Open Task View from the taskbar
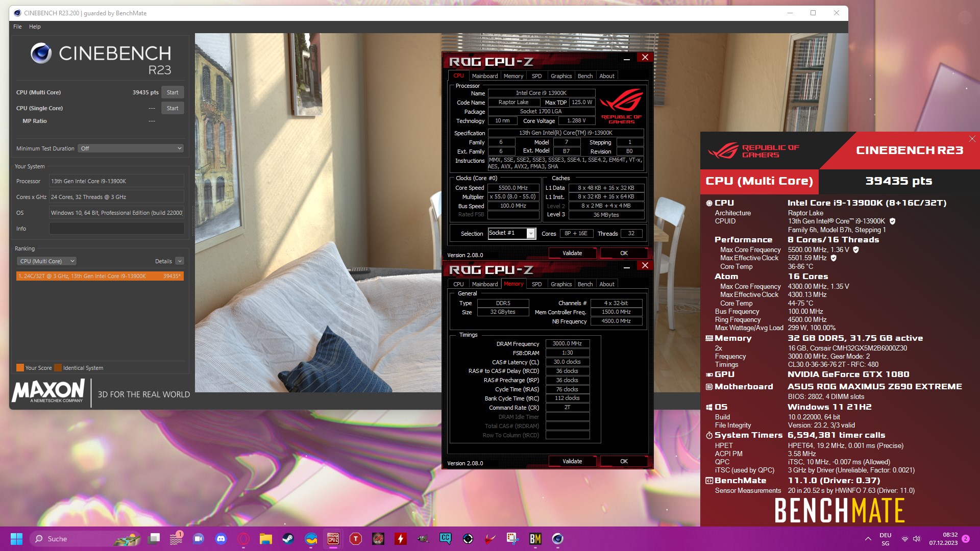Screen dimensions: 980x551 point(154,539)
